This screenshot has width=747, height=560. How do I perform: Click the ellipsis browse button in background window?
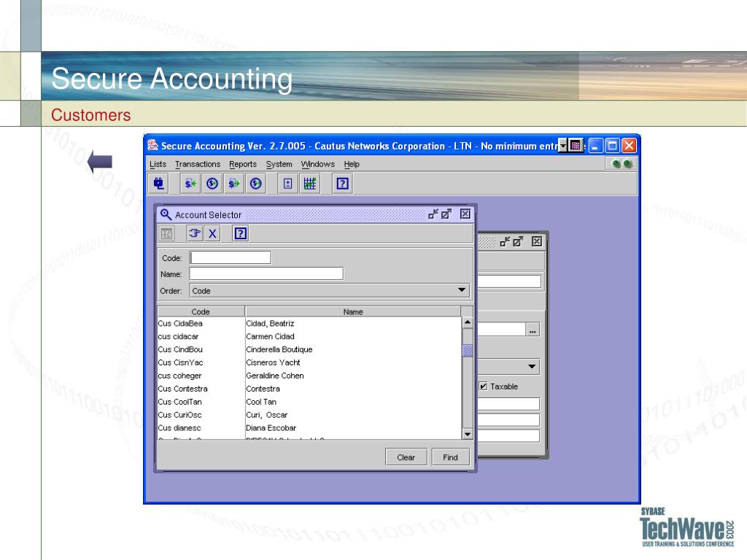click(x=533, y=330)
